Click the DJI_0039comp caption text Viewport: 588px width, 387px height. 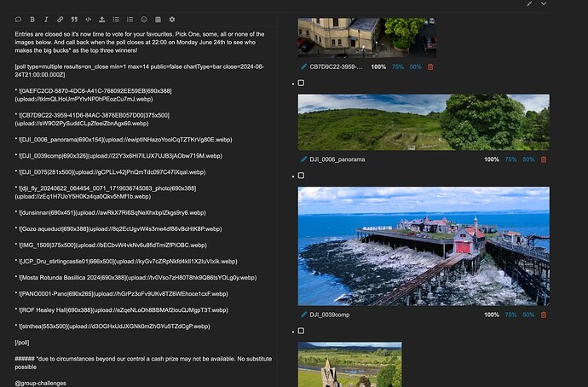330,315
